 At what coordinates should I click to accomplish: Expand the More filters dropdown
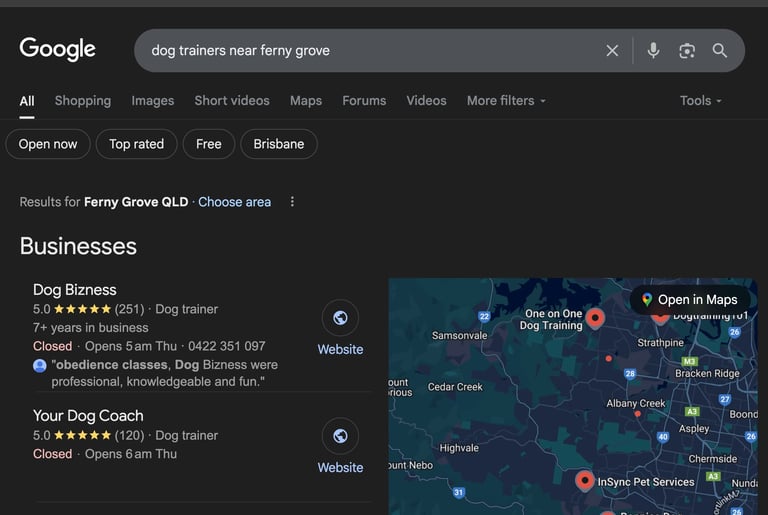coord(506,101)
